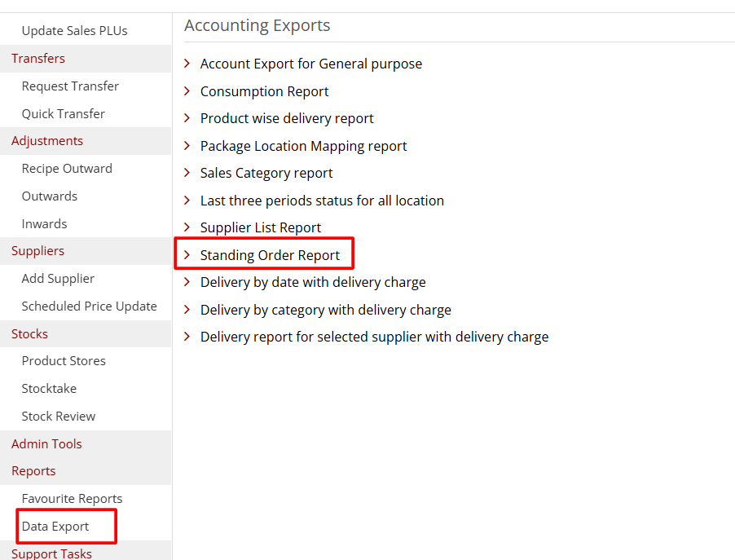
Task: Expand the Standing Order Report chevron
Action: click(187, 255)
